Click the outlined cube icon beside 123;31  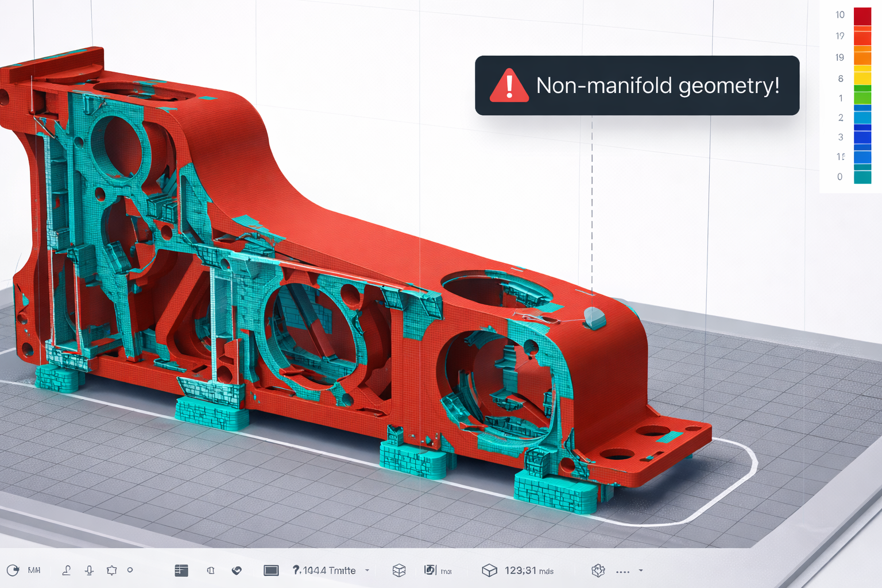[489, 570]
